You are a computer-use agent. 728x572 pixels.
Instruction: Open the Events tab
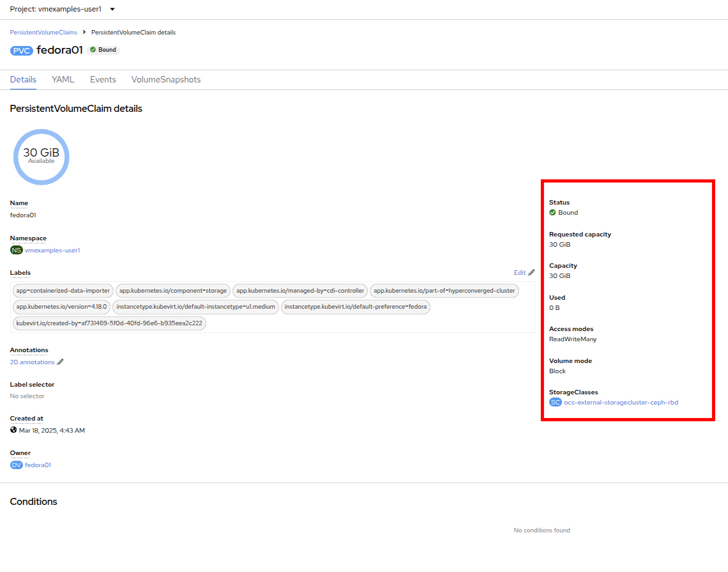(103, 80)
